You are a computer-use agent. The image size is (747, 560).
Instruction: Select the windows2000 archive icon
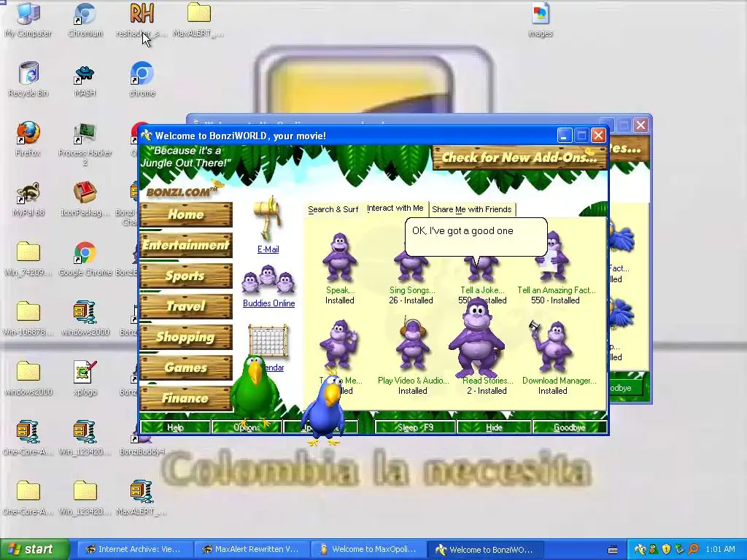coord(85,318)
